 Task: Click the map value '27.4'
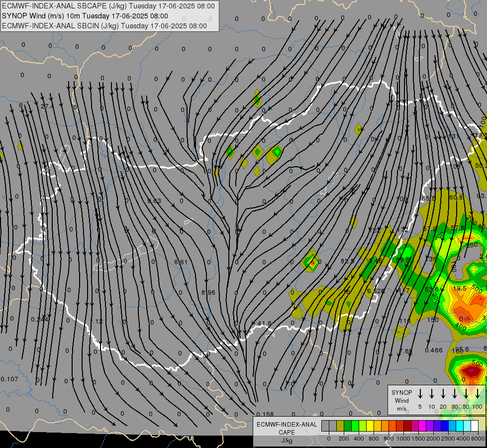[x=48, y=107]
